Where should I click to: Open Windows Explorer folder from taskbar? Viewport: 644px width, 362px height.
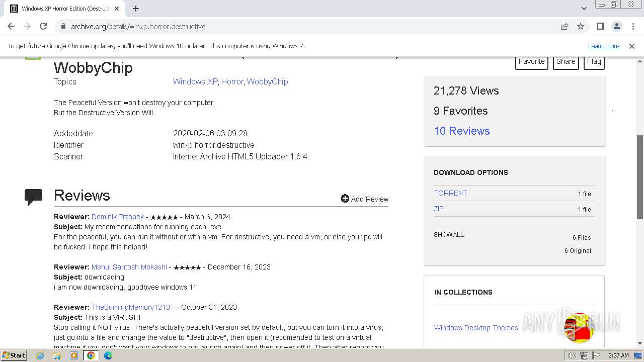(57, 355)
